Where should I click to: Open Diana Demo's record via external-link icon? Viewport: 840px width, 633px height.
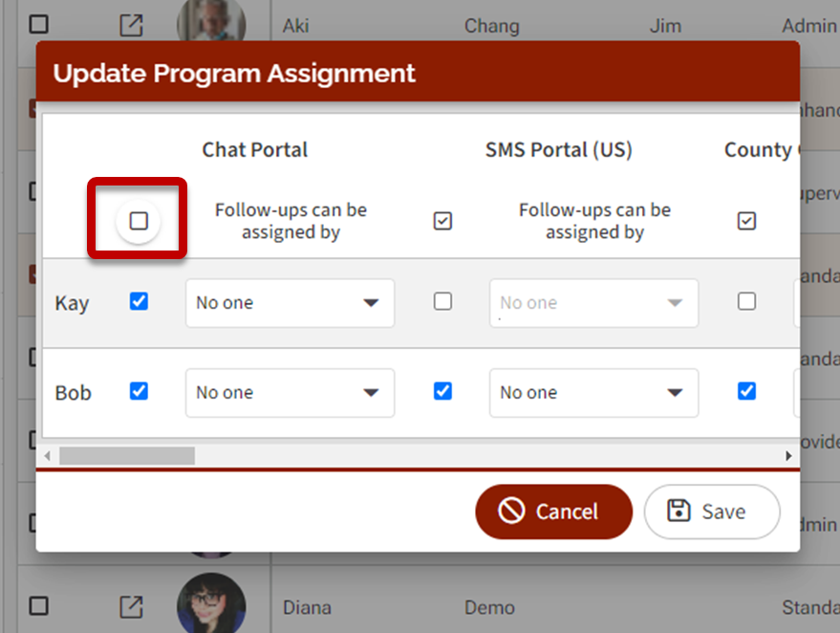pyautogui.click(x=131, y=606)
